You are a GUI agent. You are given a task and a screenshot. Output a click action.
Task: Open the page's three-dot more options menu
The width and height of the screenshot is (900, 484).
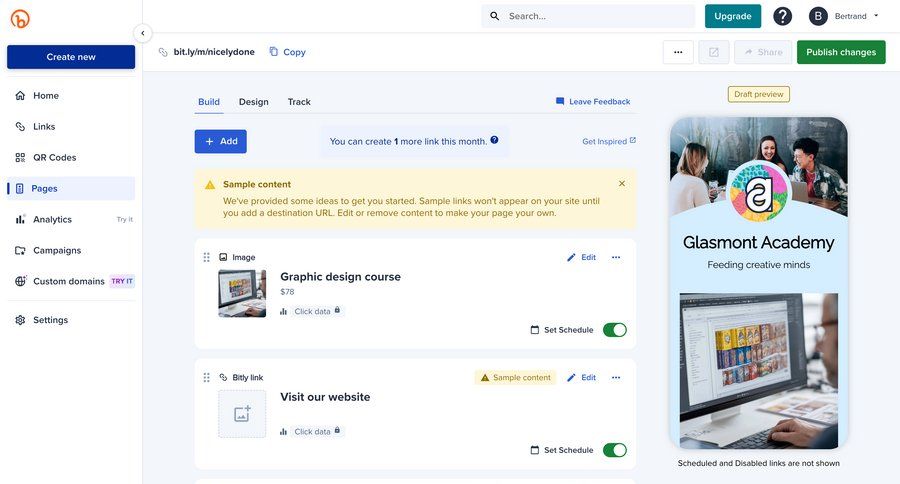point(678,52)
